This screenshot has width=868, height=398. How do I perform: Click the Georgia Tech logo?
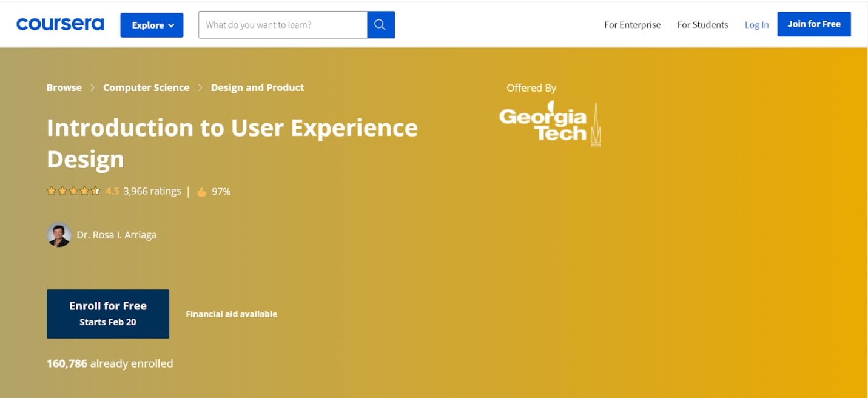point(549,124)
